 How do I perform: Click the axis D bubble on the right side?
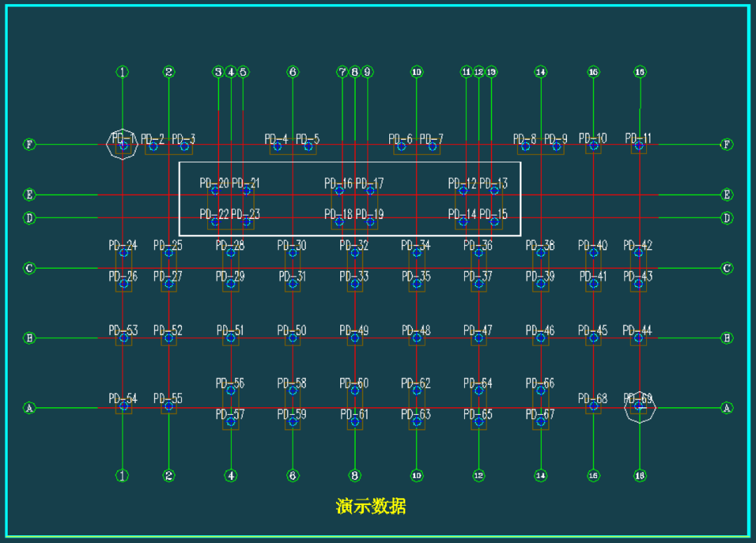point(727,218)
